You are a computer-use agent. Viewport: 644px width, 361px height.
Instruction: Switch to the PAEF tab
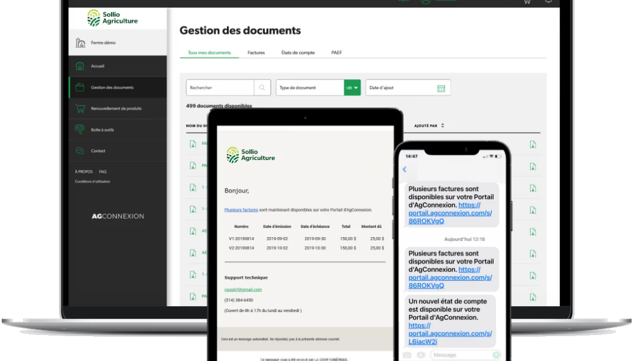(336, 52)
